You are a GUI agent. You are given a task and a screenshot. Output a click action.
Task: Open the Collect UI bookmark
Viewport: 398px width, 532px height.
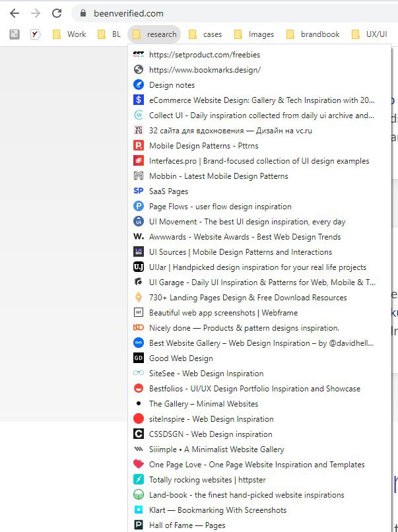click(259, 116)
